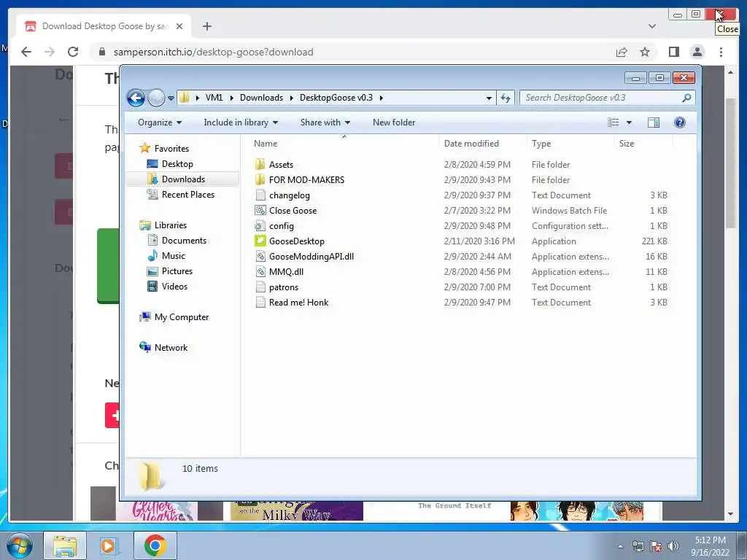Expand the arrow after VM1 breadcrumb
This screenshot has width=747, height=560.
pos(231,98)
